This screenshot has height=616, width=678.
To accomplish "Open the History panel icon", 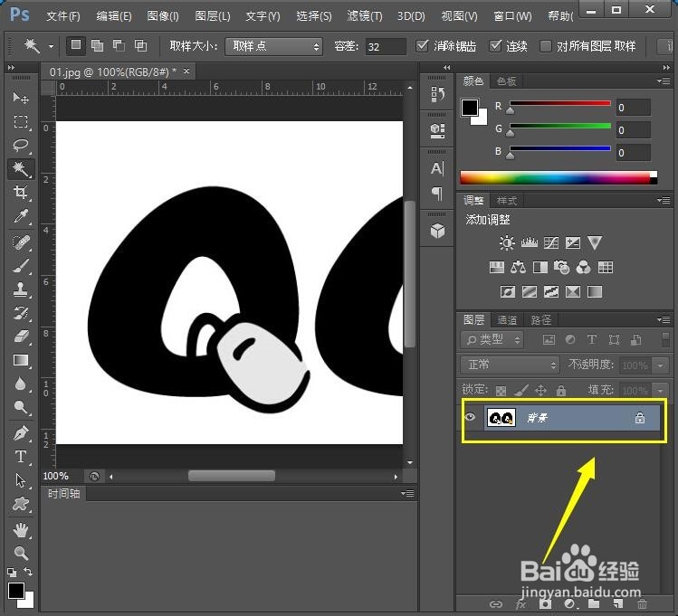I will pos(437,94).
